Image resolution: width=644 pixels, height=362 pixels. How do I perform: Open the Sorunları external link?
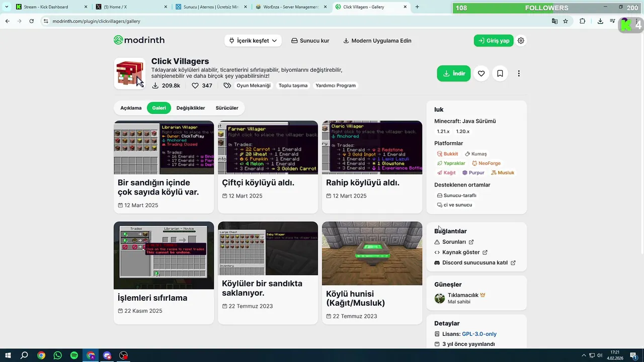point(454,242)
